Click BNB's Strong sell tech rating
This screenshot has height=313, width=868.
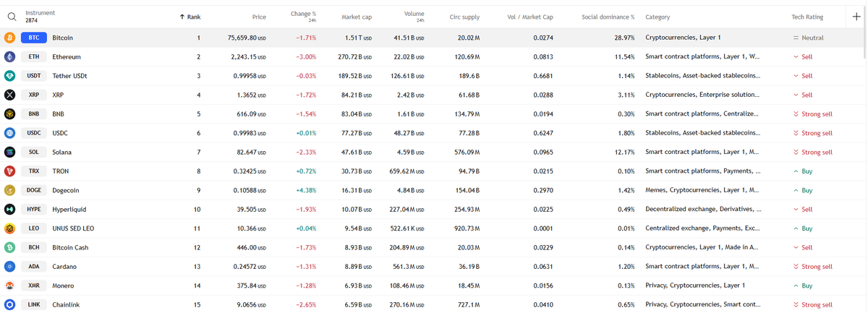coord(812,114)
